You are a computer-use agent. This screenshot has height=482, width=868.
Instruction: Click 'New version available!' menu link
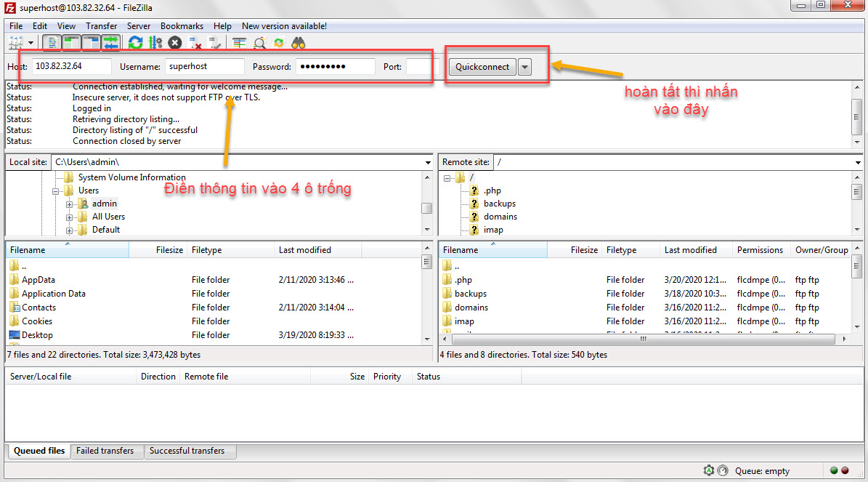pyautogui.click(x=284, y=25)
